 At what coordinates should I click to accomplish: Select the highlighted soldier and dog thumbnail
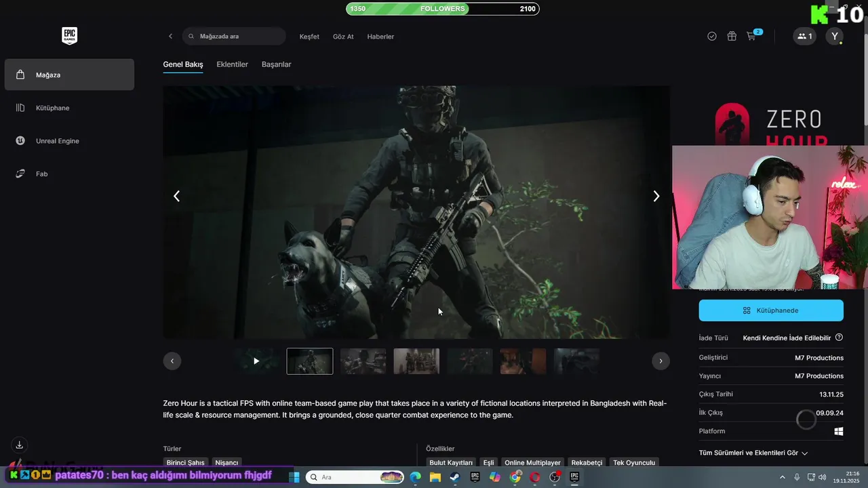point(310,361)
